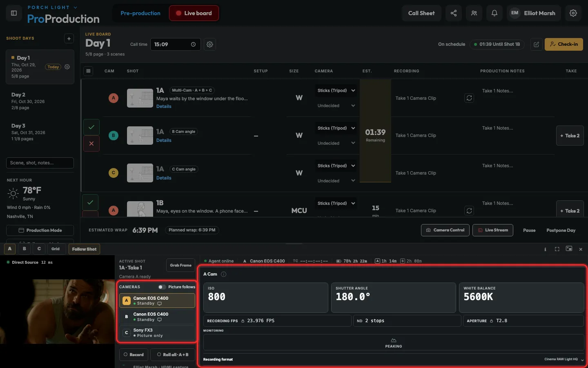
Task: Add a new shoot day
Action: tap(69, 38)
